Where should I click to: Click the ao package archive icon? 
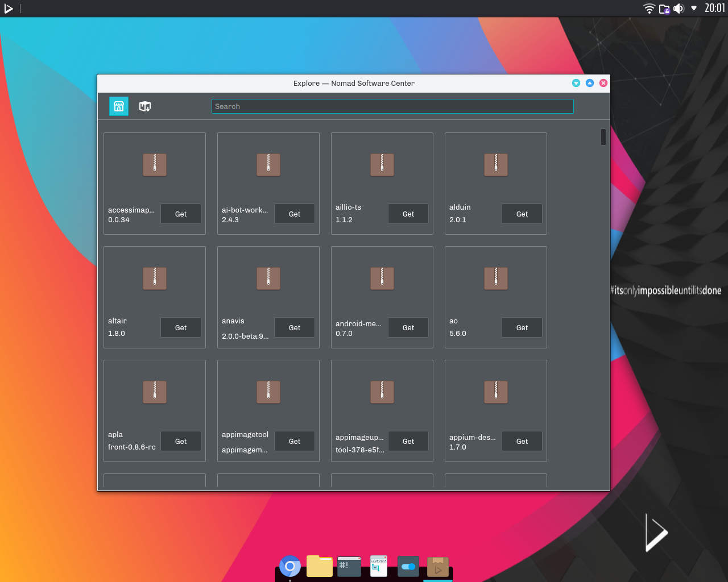[x=496, y=278]
